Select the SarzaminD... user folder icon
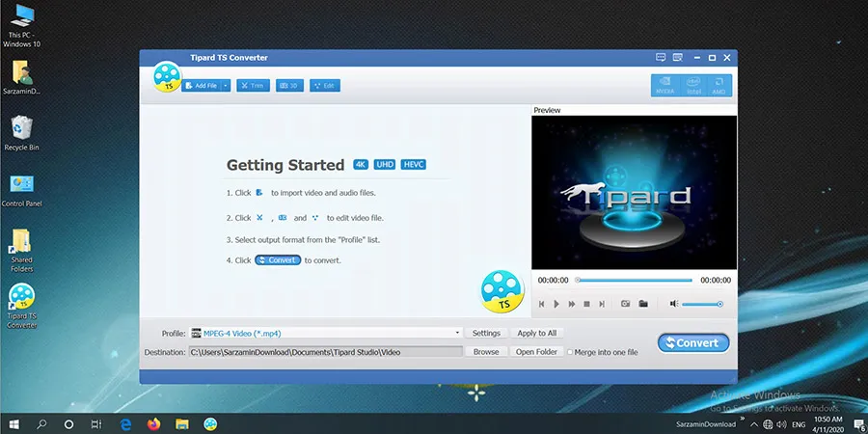Viewport: 868px width, 434px height. pyautogui.click(x=21, y=78)
